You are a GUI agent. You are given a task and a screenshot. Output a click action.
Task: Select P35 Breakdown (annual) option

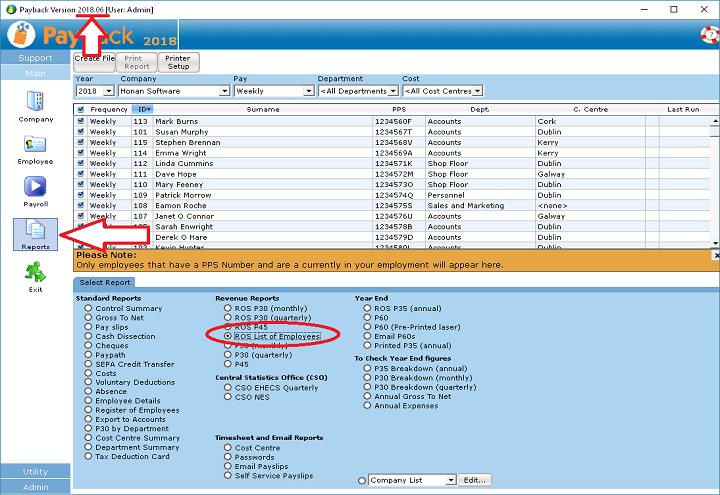(x=367, y=368)
